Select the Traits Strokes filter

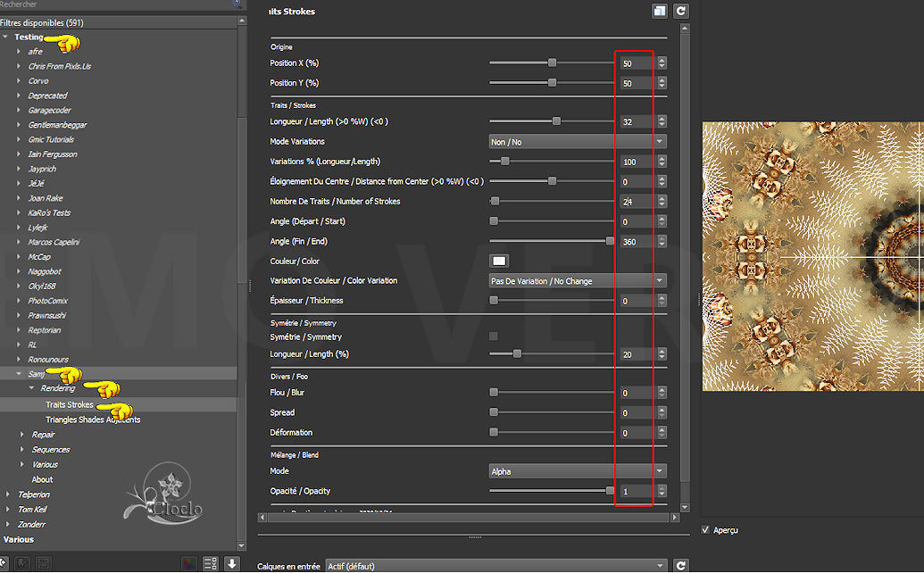[x=70, y=405]
